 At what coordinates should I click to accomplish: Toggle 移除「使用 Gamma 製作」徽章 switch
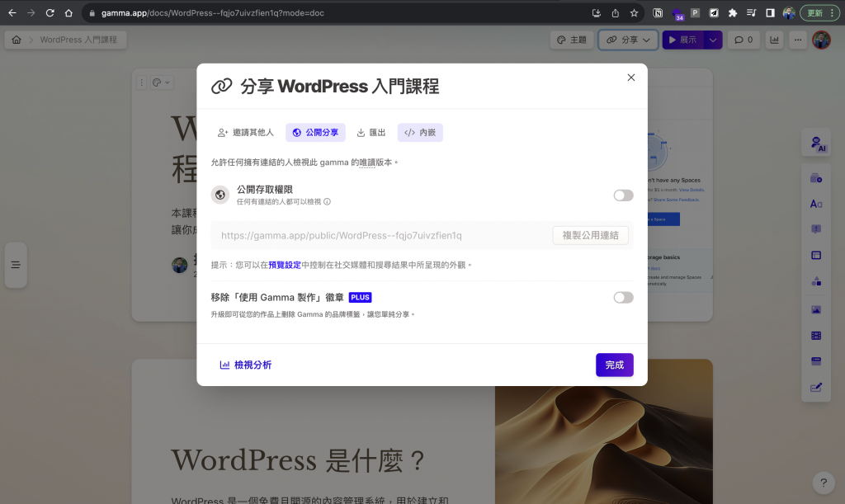point(624,298)
